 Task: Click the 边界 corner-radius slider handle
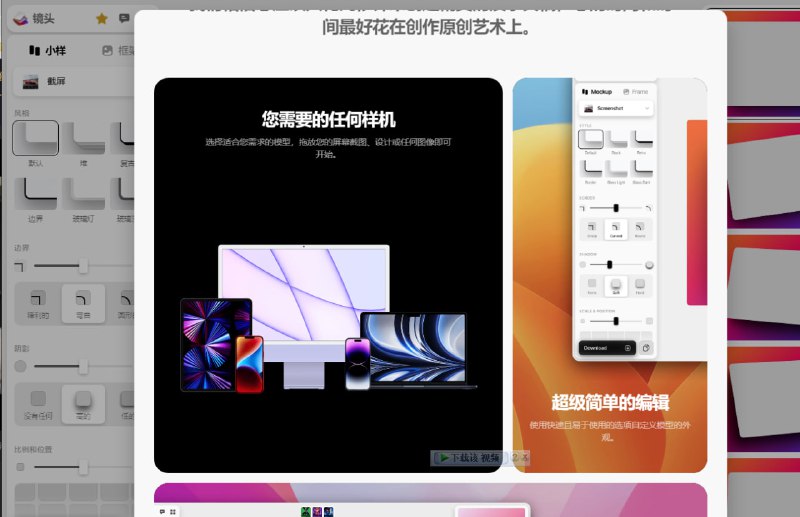pos(83,265)
